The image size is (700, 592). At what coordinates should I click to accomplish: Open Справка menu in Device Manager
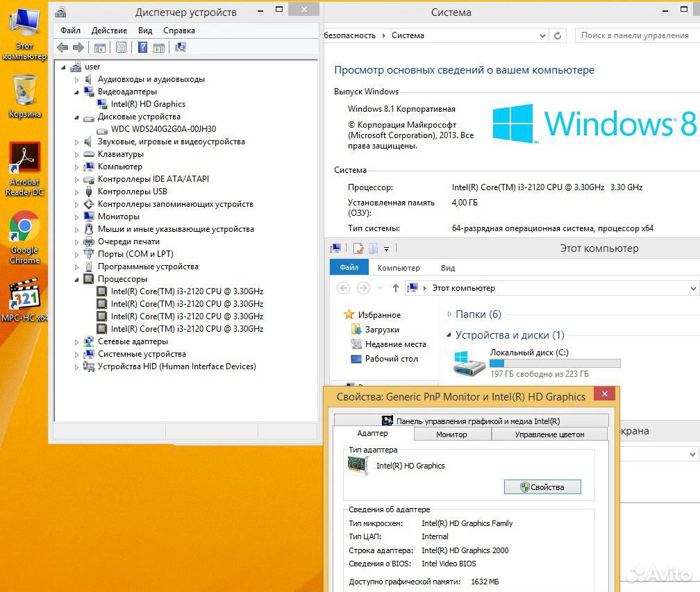[x=179, y=31]
